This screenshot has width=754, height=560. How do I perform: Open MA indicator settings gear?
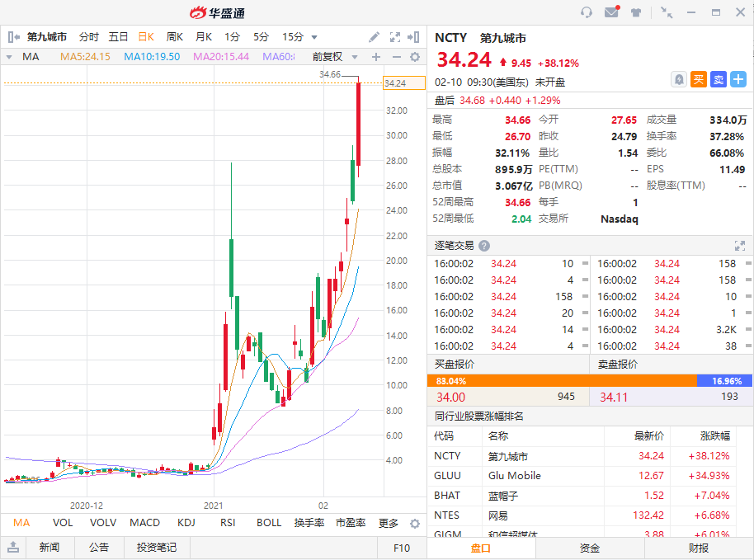point(414,57)
